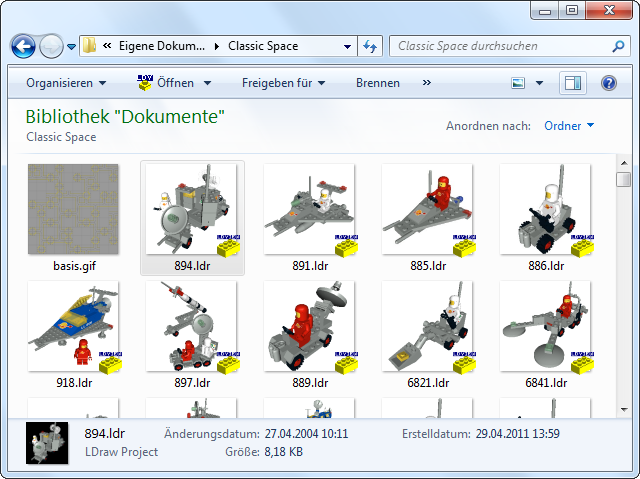Expand the arrow after Eigene Dokum...

point(217,46)
